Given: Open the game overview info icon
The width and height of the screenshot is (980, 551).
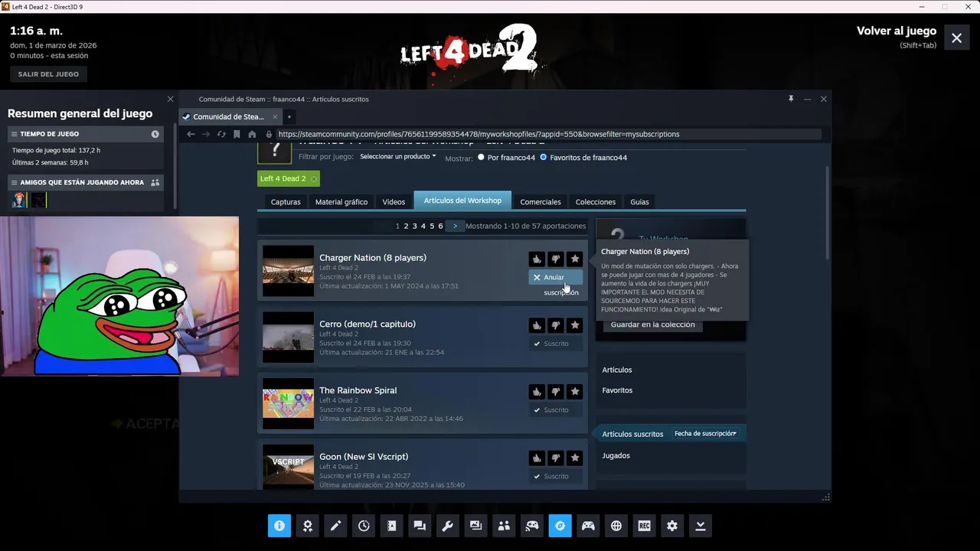Looking at the screenshot, I should [279, 526].
